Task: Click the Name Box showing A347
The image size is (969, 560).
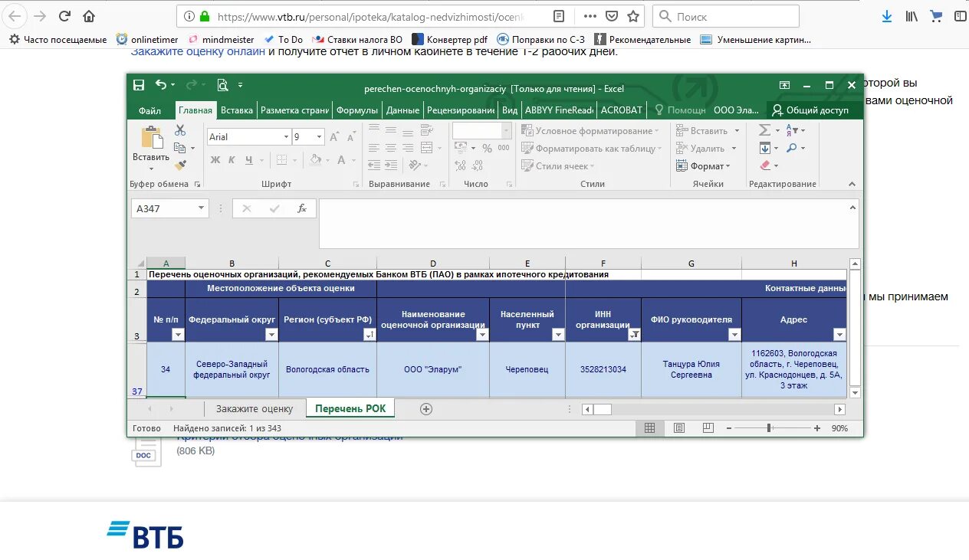Action: [x=169, y=208]
